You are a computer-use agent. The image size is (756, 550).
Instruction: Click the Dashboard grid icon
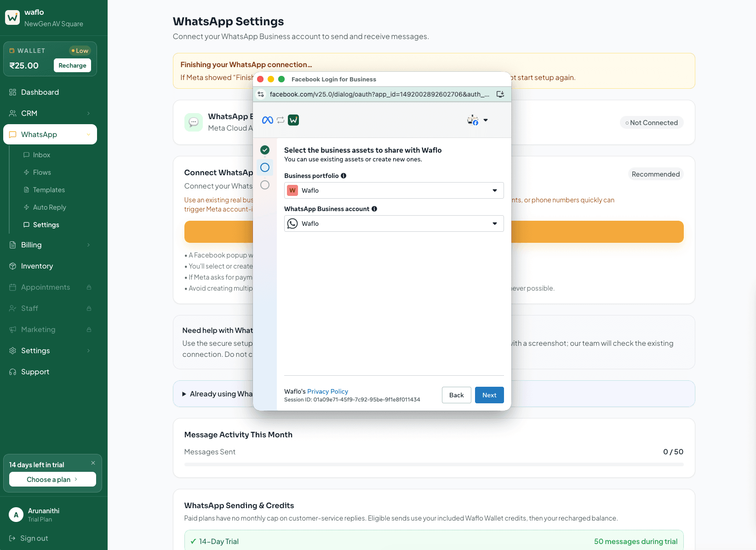pyautogui.click(x=13, y=92)
